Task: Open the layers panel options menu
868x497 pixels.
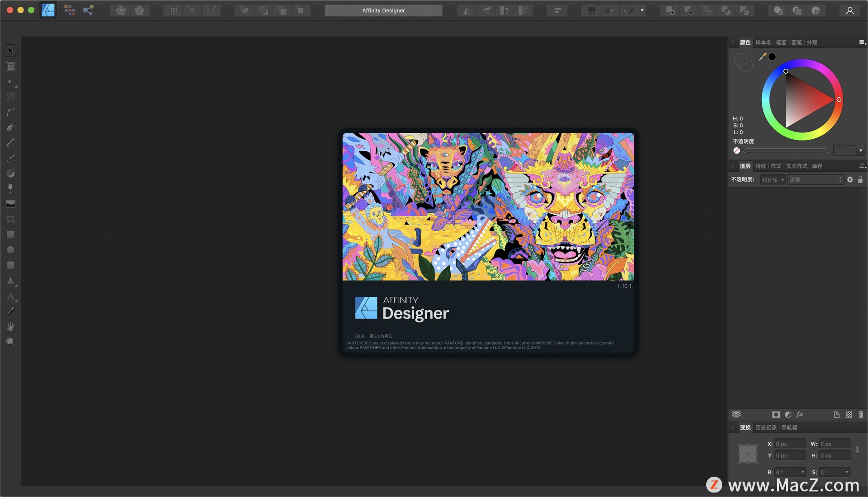Action: pos(862,166)
